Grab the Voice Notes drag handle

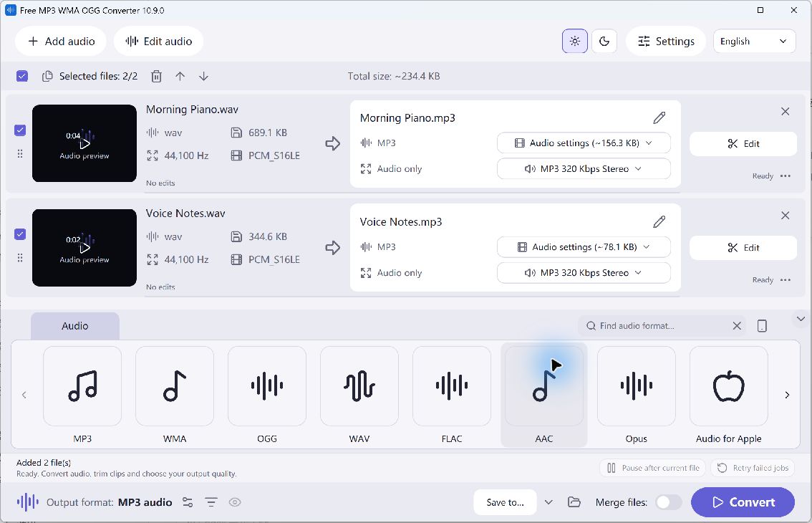coord(19,258)
